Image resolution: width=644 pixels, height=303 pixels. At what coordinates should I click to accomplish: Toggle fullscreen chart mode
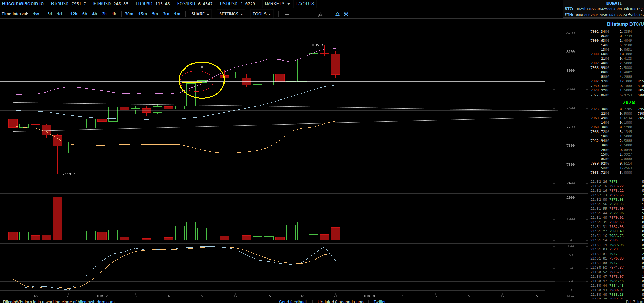(346, 14)
